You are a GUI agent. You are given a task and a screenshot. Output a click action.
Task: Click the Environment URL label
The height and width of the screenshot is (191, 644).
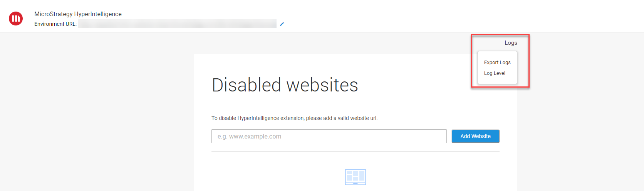tap(55, 24)
